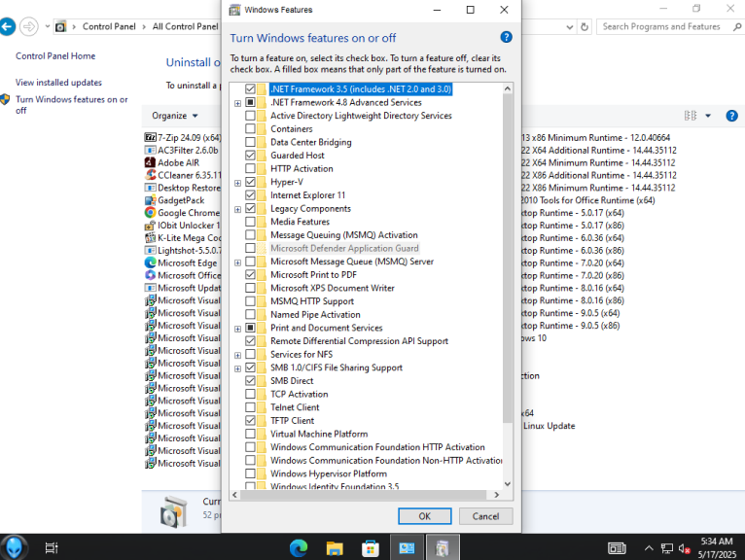Select the Adobe AIR icon in list
Viewport: 745px width, 560px height.
150,162
